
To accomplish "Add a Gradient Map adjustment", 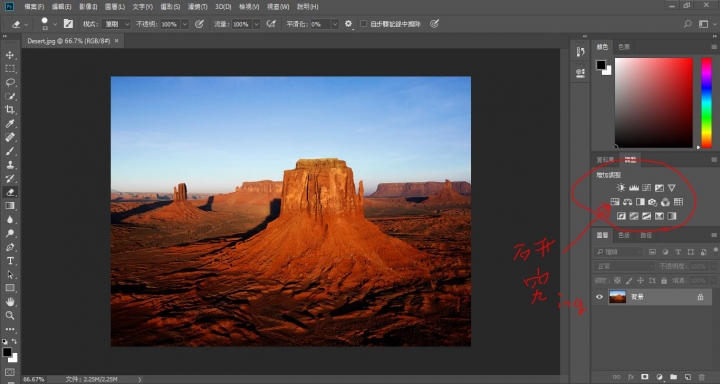I will [x=672, y=216].
